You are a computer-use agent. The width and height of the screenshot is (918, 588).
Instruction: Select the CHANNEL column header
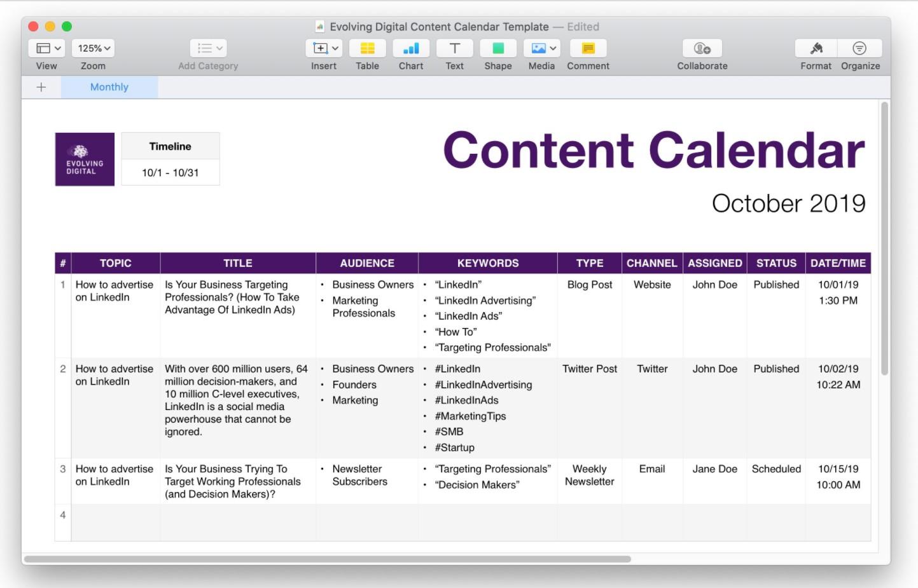[652, 263]
